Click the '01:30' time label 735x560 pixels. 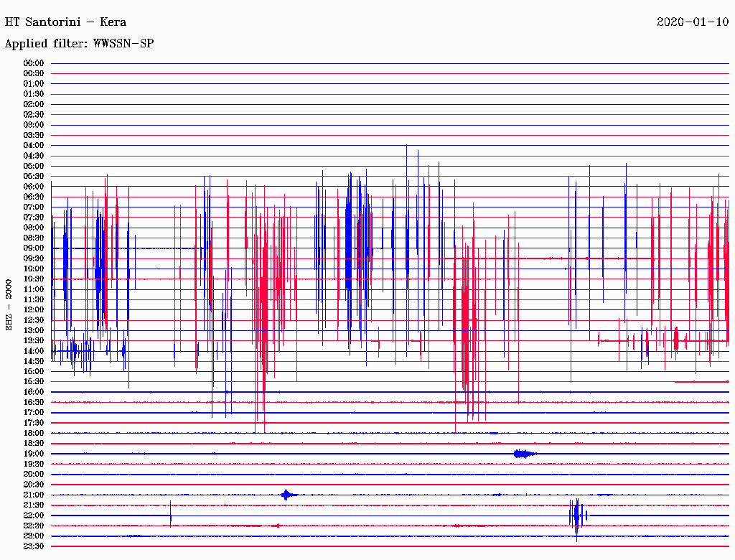coord(34,94)
